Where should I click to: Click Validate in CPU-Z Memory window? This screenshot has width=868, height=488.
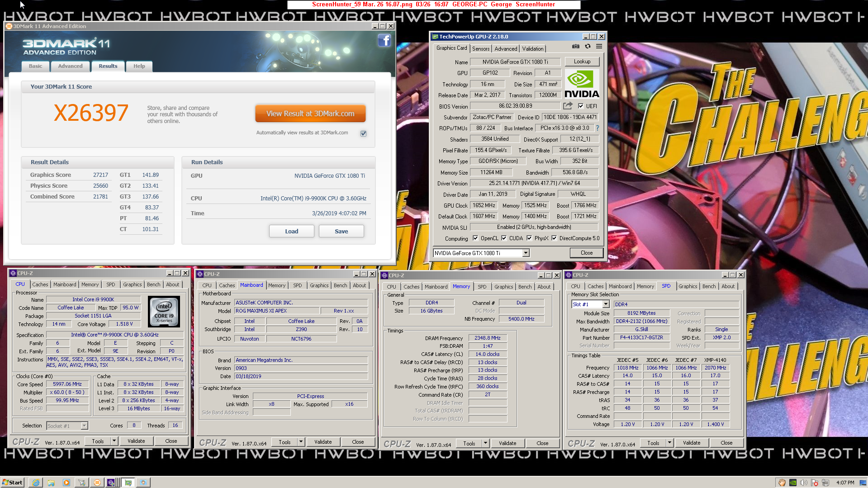[507, 443]
